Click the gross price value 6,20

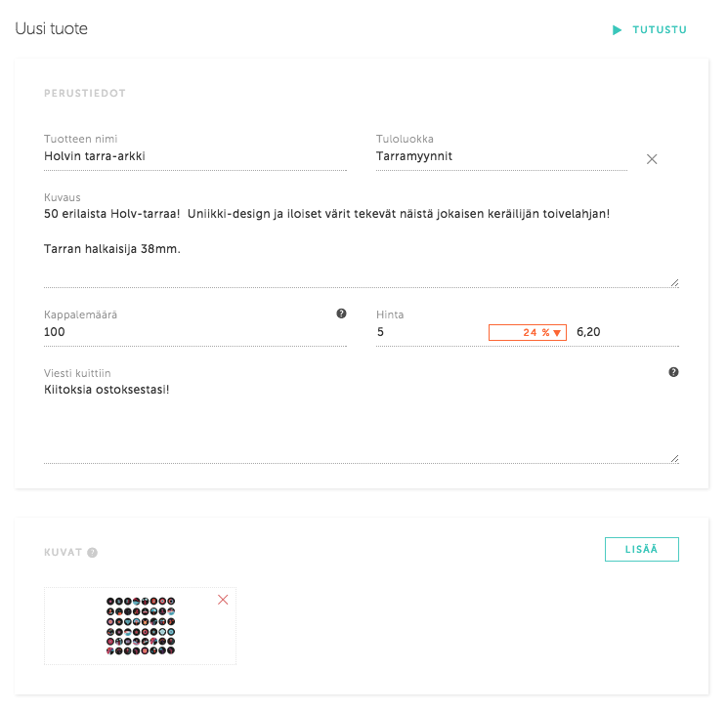click(x=588, y=332)
